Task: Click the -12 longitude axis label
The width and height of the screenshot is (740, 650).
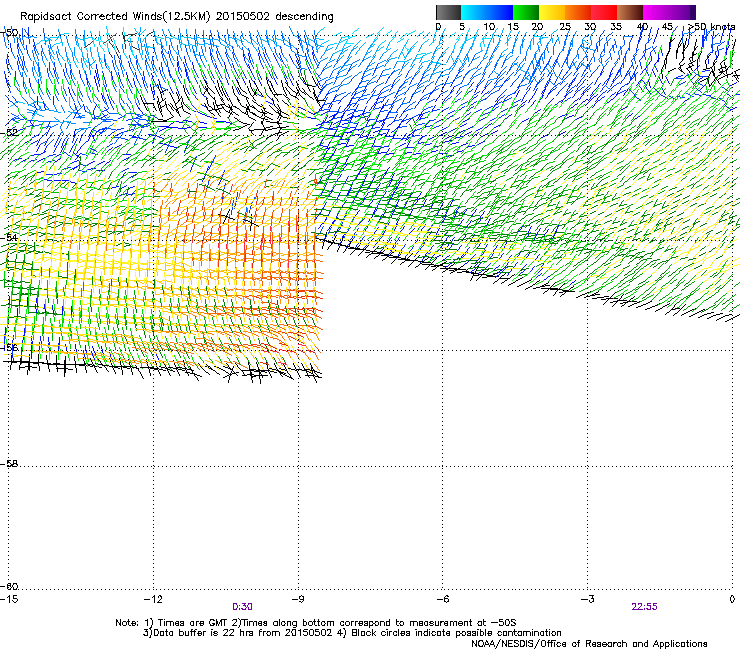Action: tap(153, 599)
